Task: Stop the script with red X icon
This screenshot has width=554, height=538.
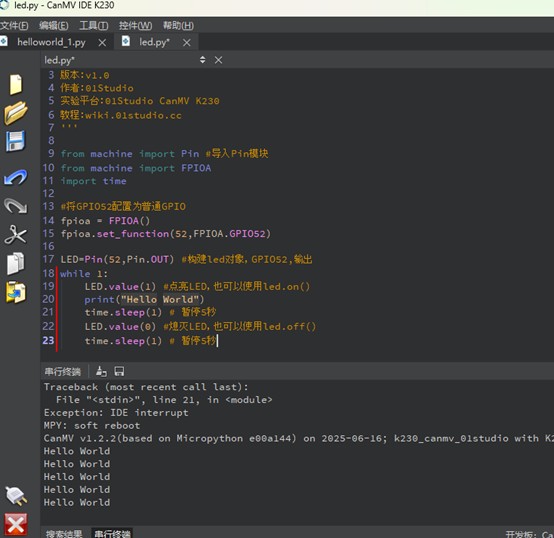Action: 16,524
